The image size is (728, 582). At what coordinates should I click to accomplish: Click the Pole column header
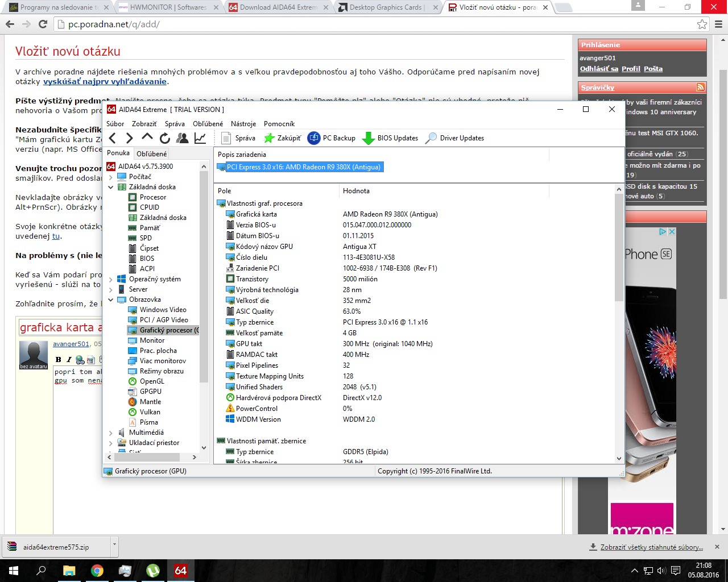pyautogui.click(x=276, y=191)
